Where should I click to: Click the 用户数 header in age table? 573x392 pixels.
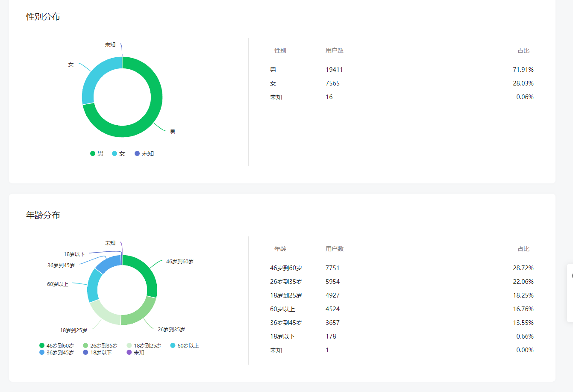[x=335, y=249]
